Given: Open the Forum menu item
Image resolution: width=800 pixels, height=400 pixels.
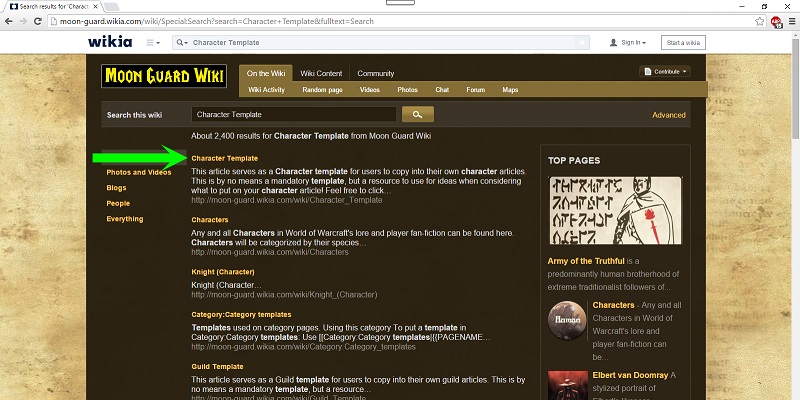Looking at the screenshot, I should (x=476, y=90).
